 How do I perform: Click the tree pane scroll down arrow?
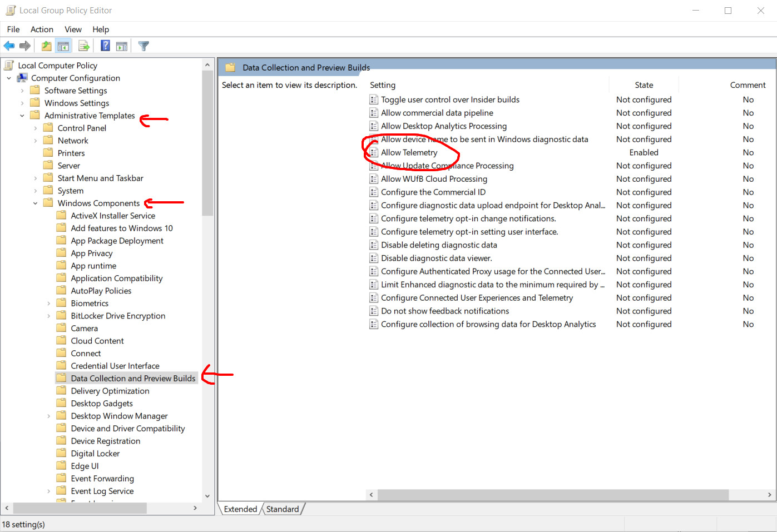(207, 496)
